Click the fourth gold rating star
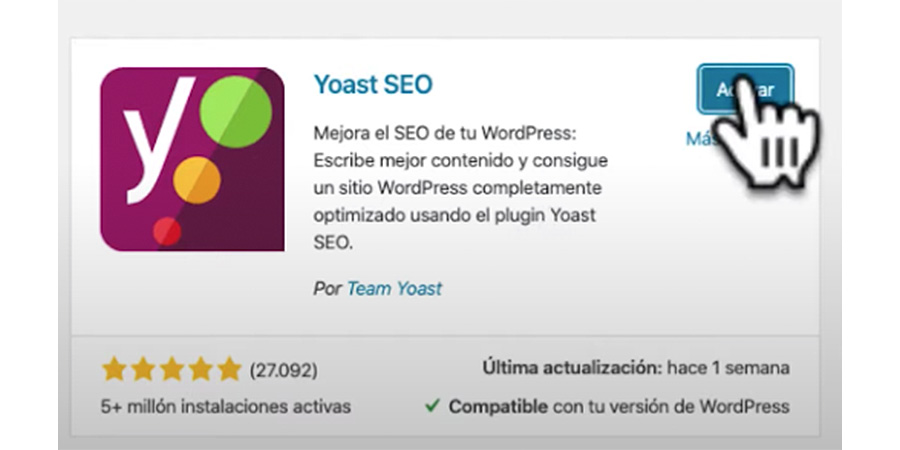The image size is (900, 450). (x=200, y=369)
